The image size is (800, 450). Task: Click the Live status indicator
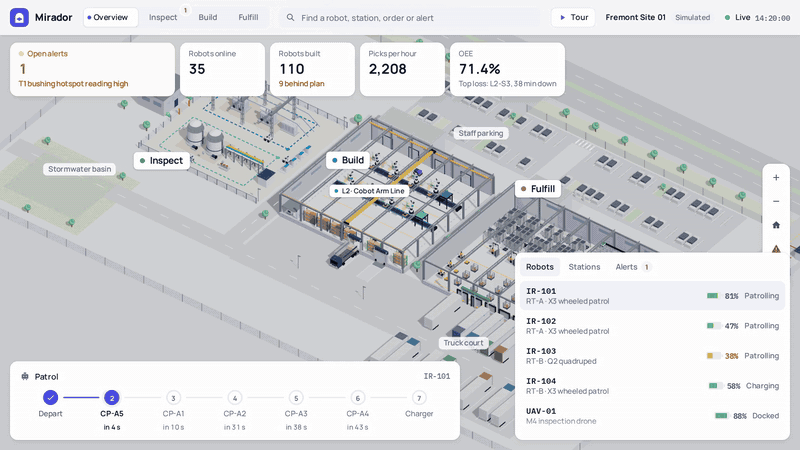click(x=737, y=17)
